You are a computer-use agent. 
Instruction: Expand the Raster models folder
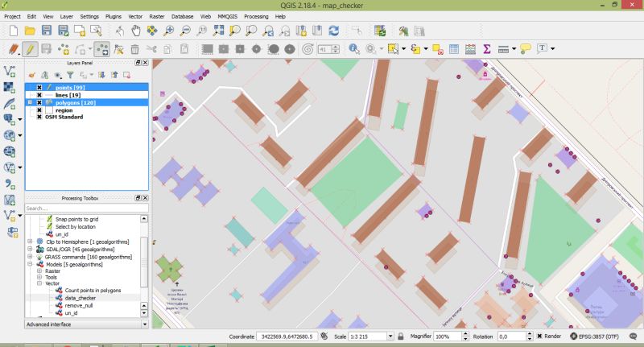pyautogui.click(x=39, y=271)
